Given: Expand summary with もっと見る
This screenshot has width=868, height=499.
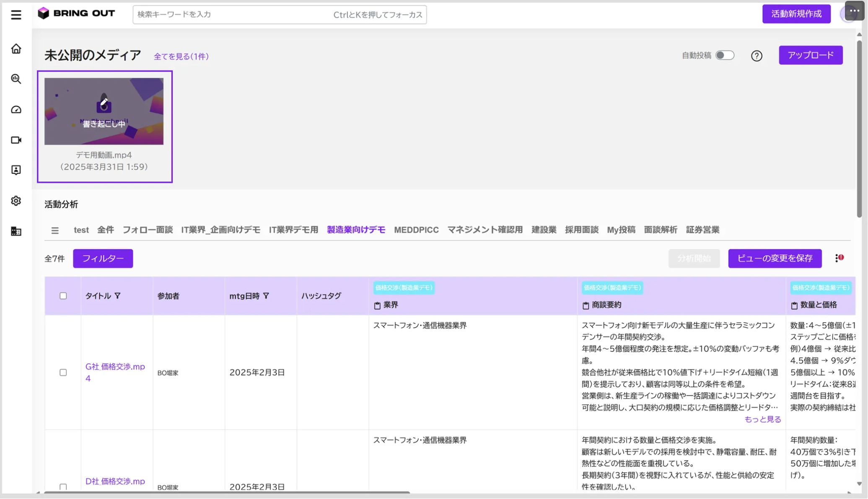Looking at the screenshot, I should [x=763, y=419].
